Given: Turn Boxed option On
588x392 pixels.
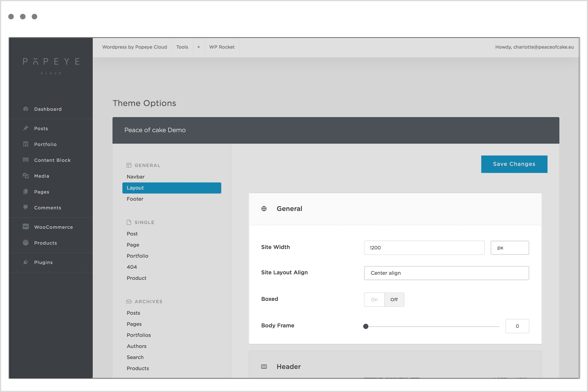Looking at the screenshot, I should tap(374, 299).
